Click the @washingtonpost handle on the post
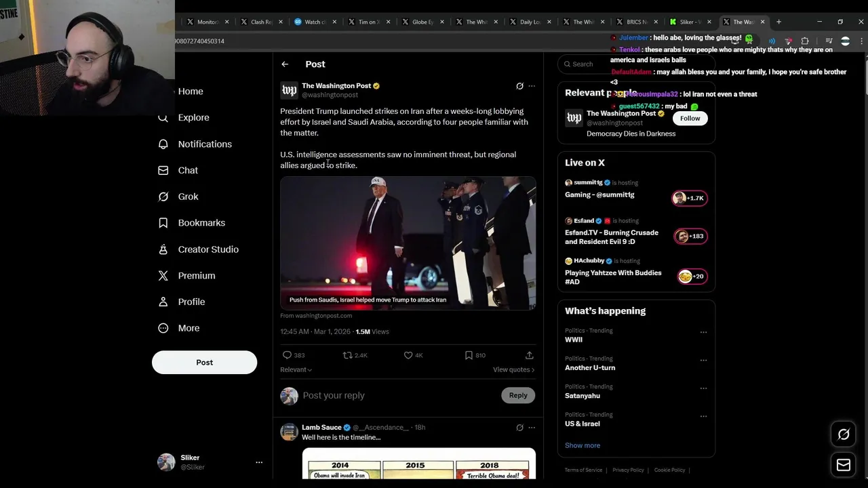This screenshot has height=488, width=868. point(330,96)
